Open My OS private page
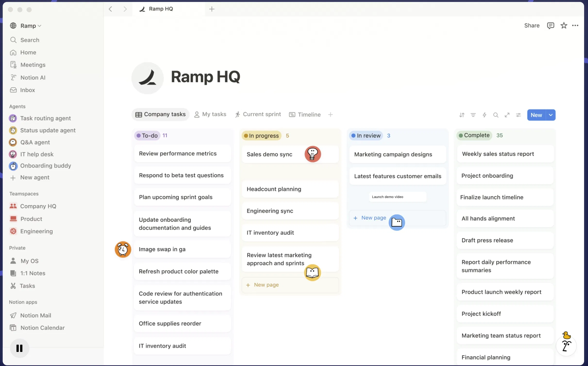 24,261
